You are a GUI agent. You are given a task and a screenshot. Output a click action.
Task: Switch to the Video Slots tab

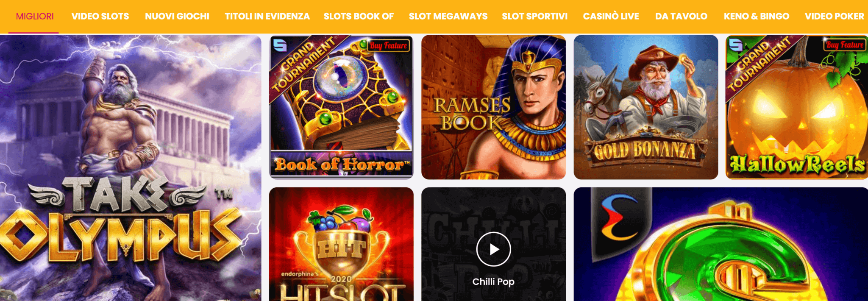click(100, 17)
